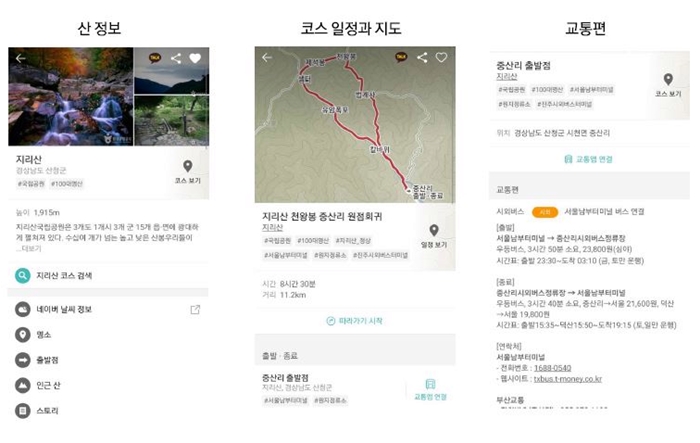Tap 코스 보기 pin on 중산리 출발점 screen
Screen dimensions: 700x443
(668, 85)
